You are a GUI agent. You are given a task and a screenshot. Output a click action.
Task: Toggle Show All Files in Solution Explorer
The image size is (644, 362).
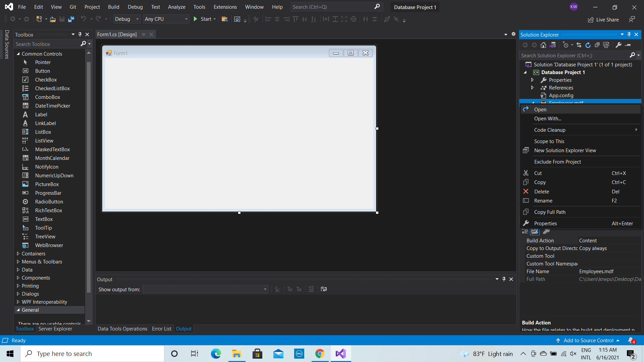[x=606, y=45]
